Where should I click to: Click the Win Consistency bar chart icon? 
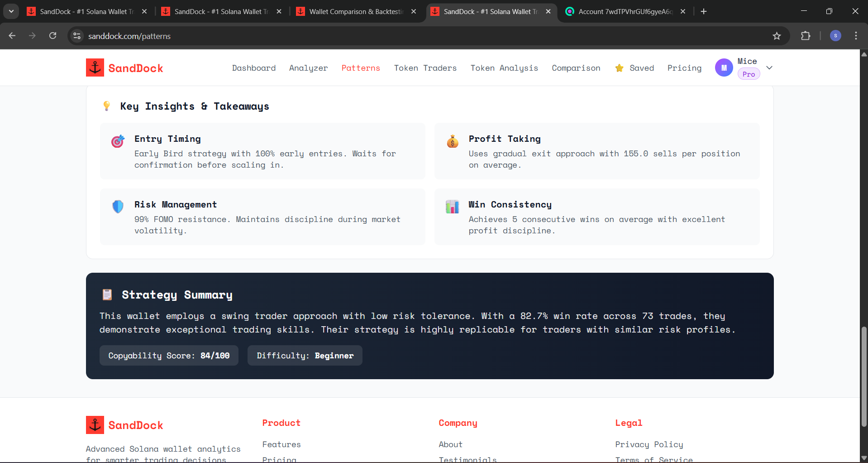[453, 207]
